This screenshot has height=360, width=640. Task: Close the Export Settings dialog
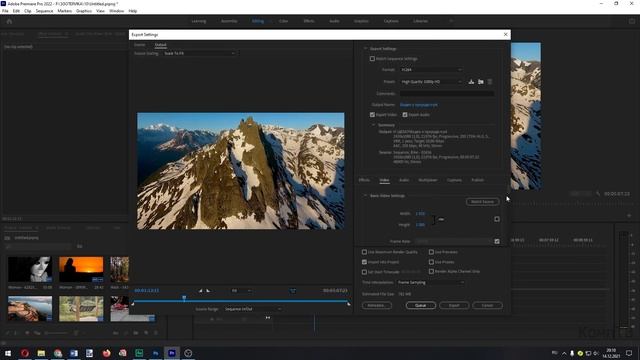point(506,35)
